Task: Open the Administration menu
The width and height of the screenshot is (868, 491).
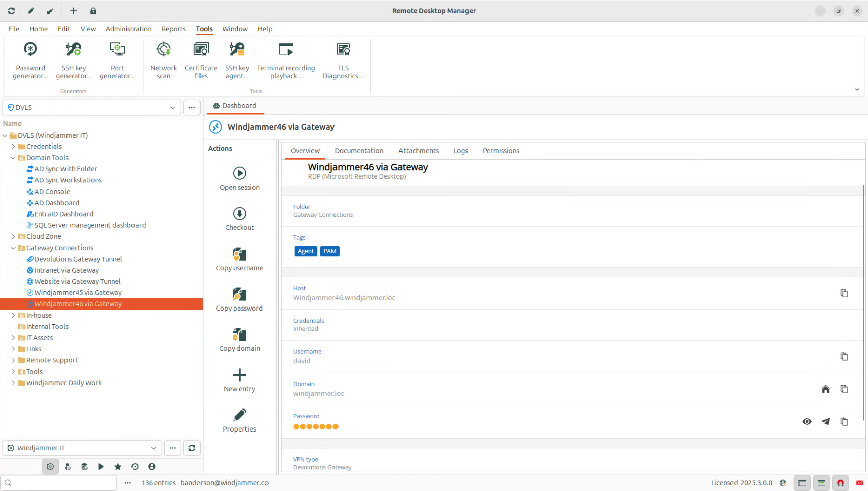Action: pos(128,29)
